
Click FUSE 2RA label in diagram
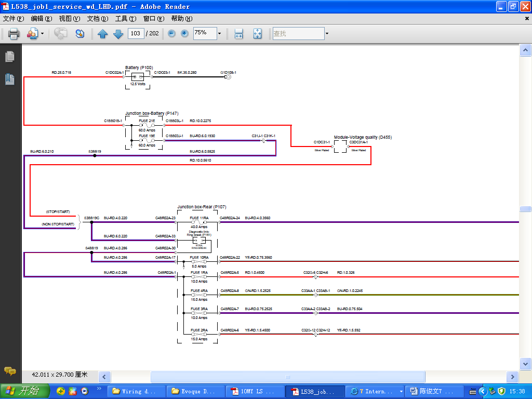(x=199, y=330)
